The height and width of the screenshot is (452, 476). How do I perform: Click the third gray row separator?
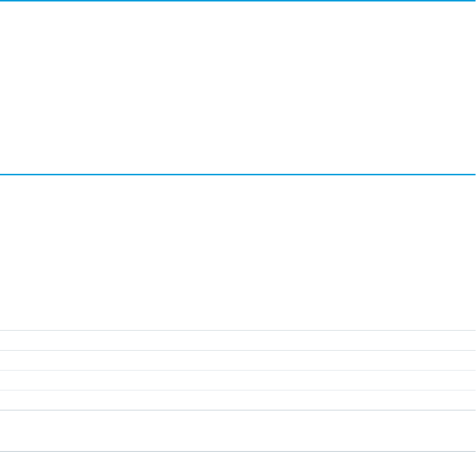click(x=238, y=370)
